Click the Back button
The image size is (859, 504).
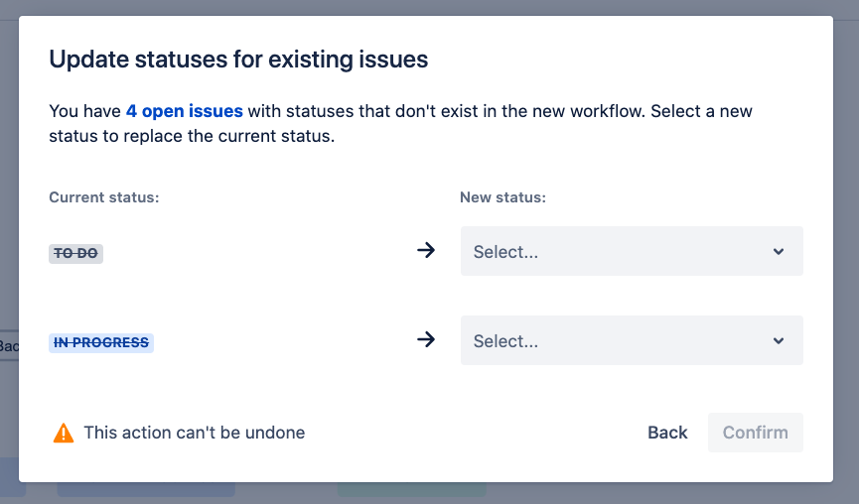pos(667,433)
